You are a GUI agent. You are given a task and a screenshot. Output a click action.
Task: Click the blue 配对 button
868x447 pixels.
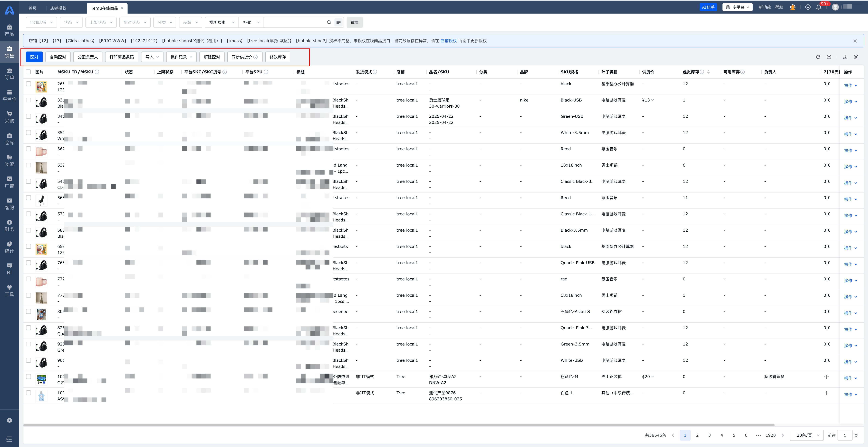[x=34, y=57]
